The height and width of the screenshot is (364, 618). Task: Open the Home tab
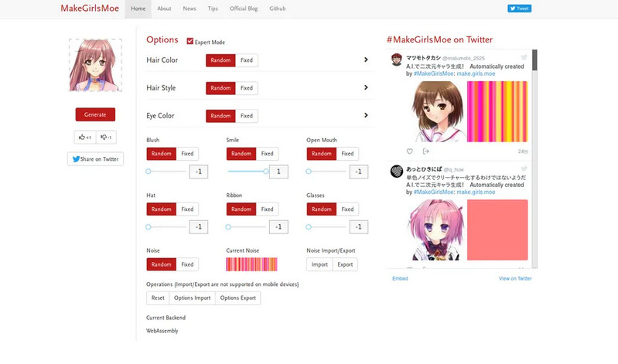(x=138, y=9)
